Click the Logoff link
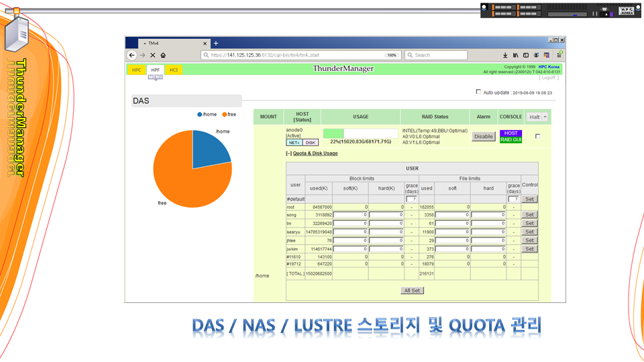644x362 pixels. tap(548, 78)
